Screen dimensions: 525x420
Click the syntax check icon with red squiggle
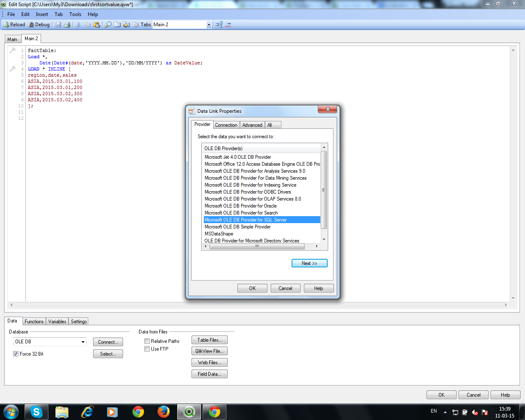pos(228,25)
